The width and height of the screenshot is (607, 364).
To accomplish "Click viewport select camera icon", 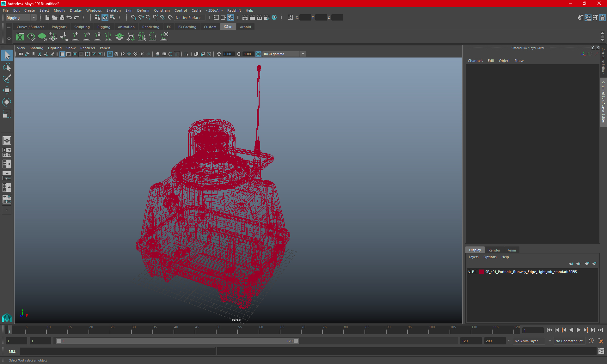I will pos(21,54).
